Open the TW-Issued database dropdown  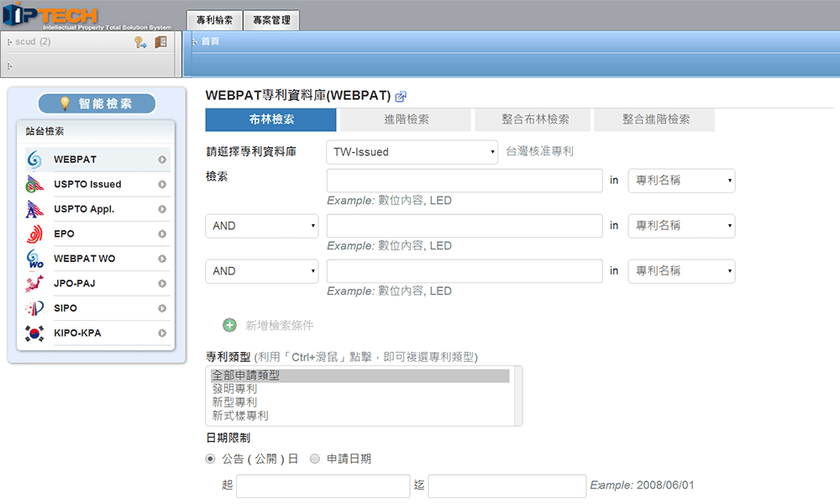tap(412, 152)
